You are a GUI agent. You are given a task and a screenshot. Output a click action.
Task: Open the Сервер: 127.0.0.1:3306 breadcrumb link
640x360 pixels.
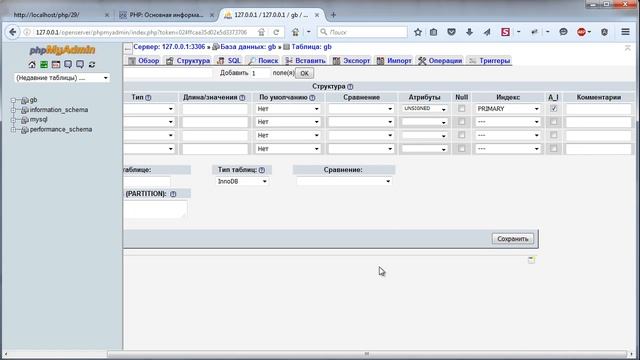tap(169, 47)
